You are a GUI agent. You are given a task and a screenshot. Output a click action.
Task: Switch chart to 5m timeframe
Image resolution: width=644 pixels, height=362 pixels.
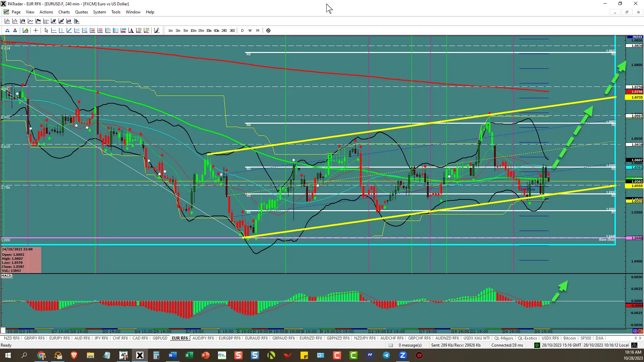(185, 31)
